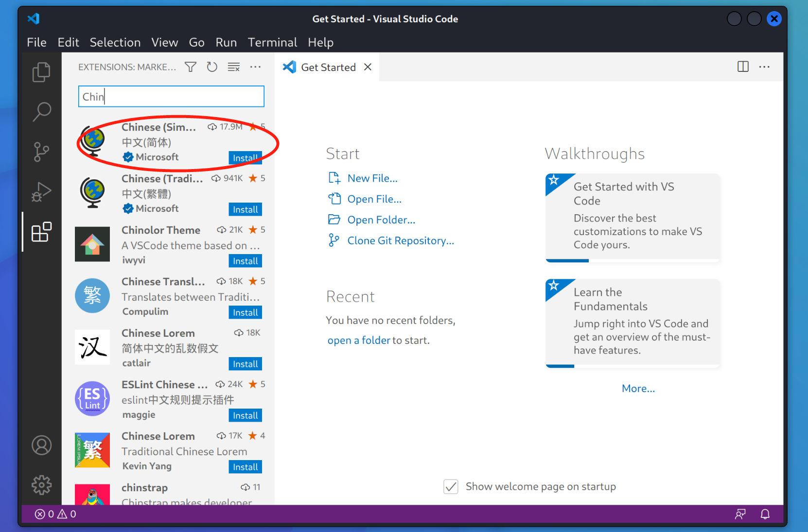Click Chinese Traditional globe icon

92,193
